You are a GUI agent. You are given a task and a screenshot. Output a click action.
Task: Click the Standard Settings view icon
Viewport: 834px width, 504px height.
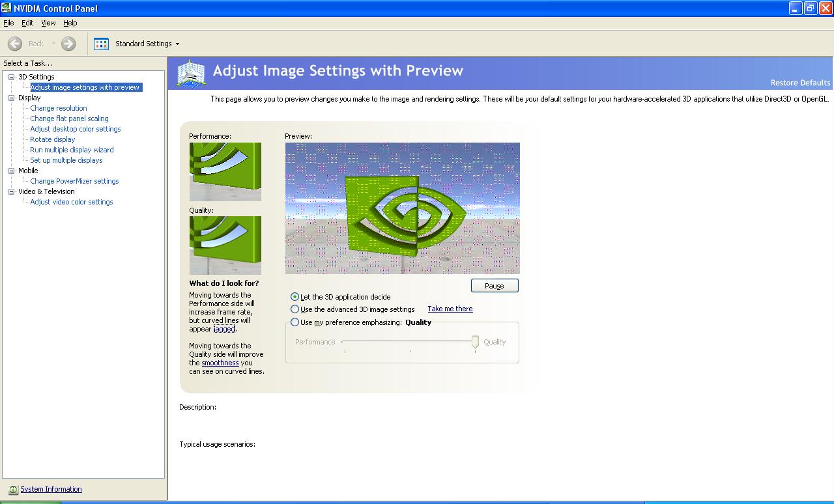[x=101, y=44]
